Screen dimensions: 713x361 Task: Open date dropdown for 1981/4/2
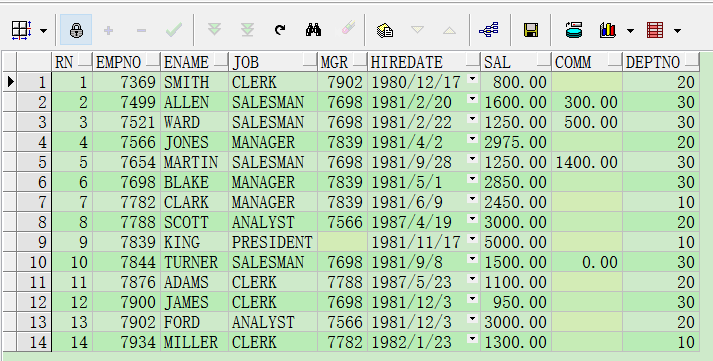[x=472, y=139]
